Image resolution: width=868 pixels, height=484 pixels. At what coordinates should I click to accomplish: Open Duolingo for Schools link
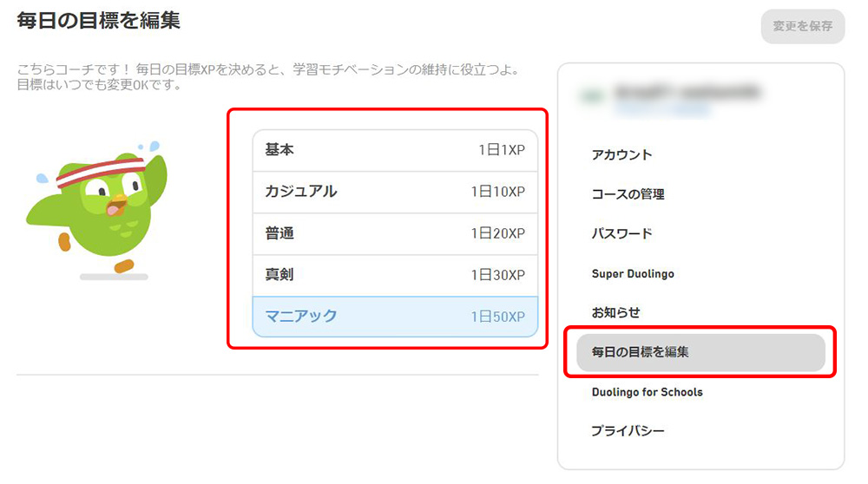pyautogui.click(x=648, y=392)
